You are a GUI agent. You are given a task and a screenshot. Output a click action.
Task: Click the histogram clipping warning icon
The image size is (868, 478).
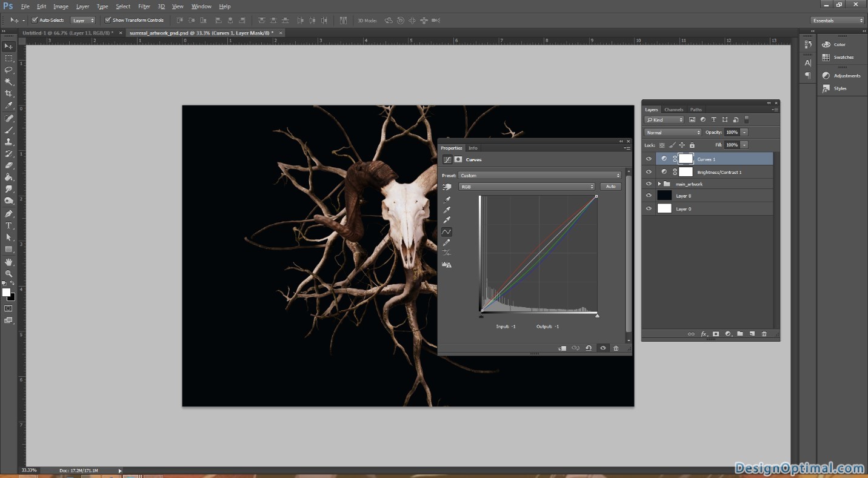click(447, 265)
